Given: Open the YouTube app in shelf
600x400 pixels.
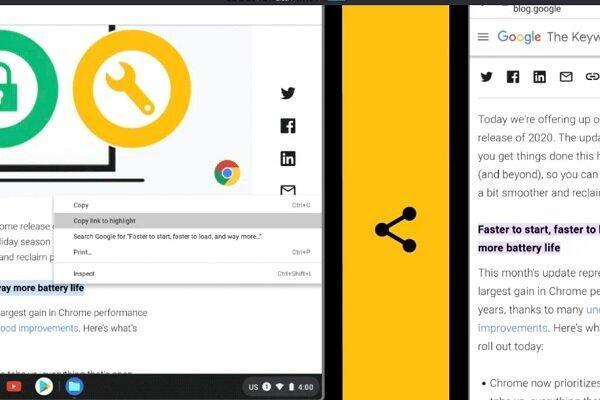Looking at the screenshot, I should (13, 387).
